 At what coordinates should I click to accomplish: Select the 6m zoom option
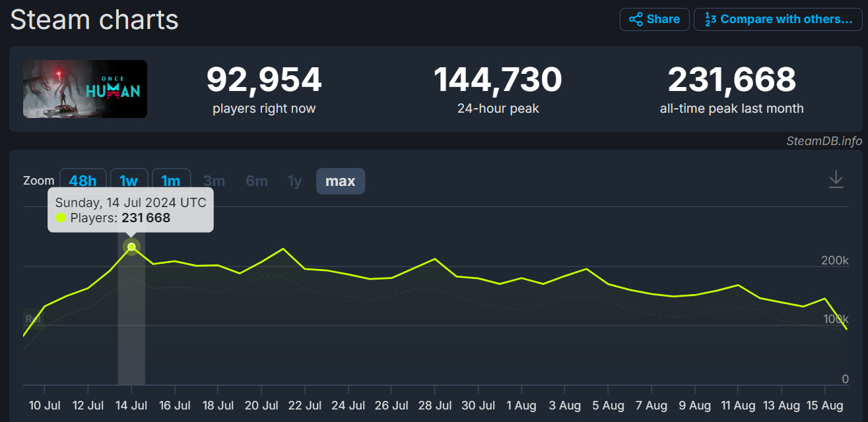pos(257,181)
